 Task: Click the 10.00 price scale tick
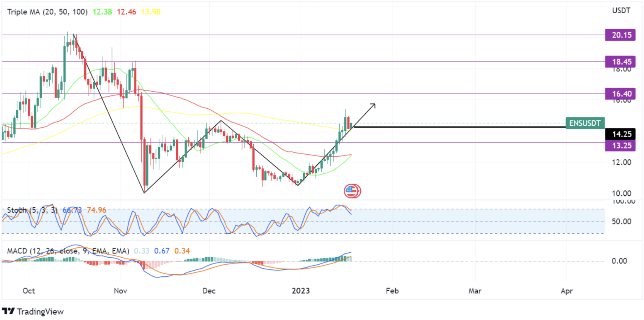(621, 193)
